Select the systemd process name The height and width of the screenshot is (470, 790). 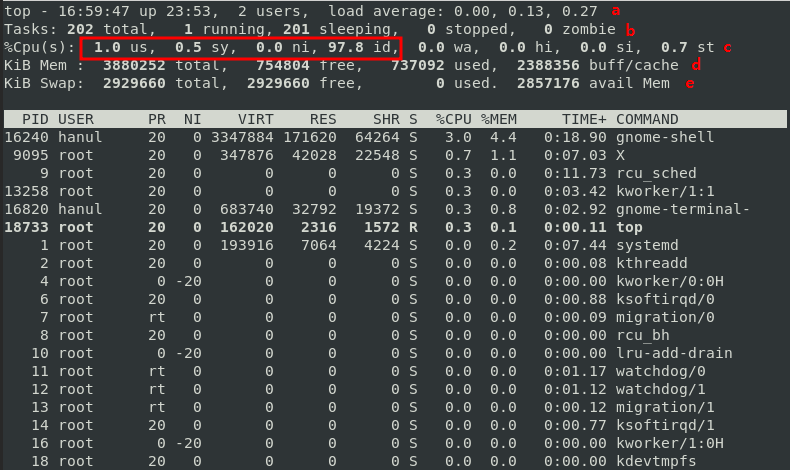coord(647,245)
